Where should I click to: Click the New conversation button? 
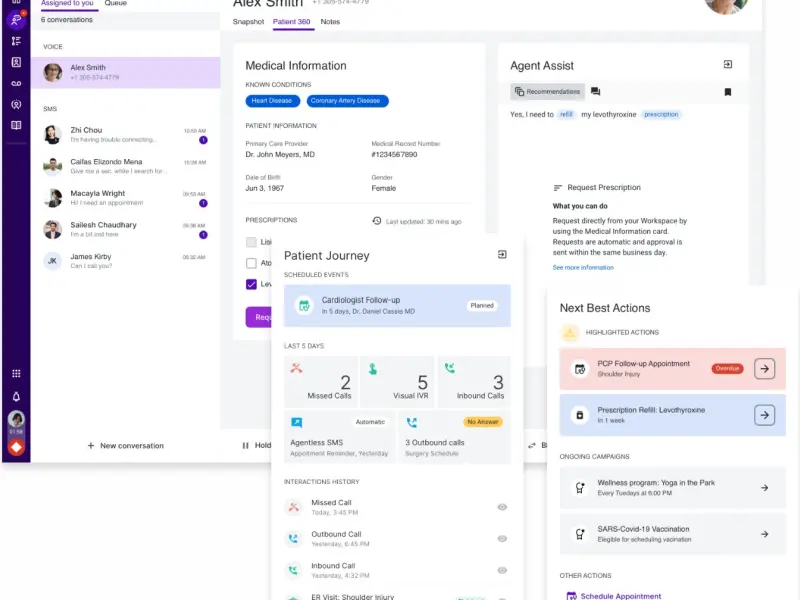(x=126, y=445)
